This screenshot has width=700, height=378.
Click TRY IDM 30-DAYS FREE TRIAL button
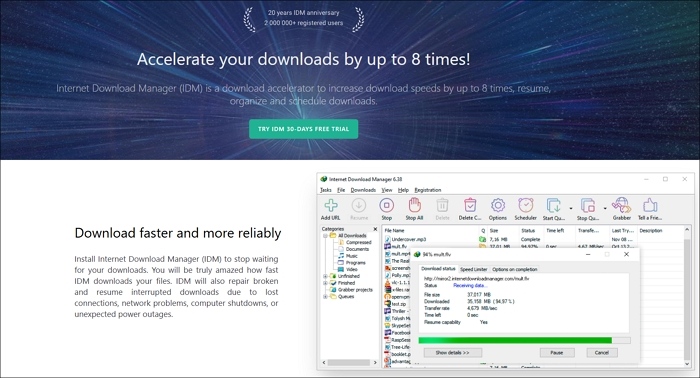[x=304, y=129]
